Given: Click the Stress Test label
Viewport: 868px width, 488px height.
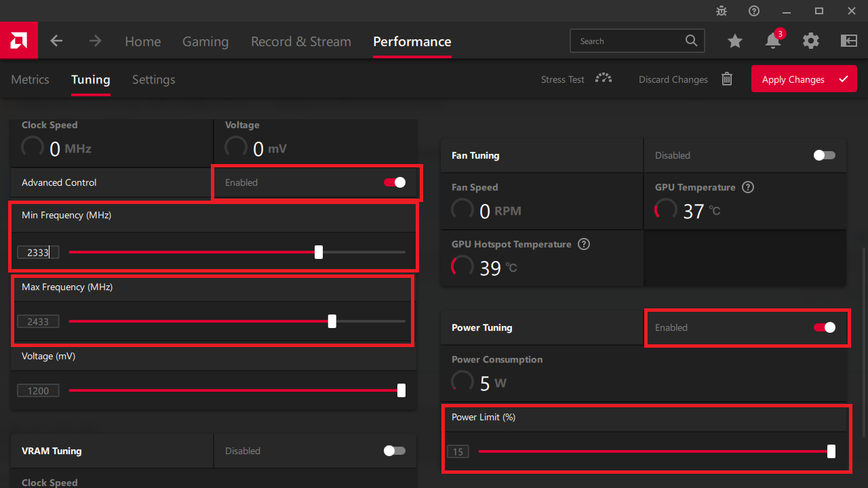Looking at the screenshot, I should (563, 79).
